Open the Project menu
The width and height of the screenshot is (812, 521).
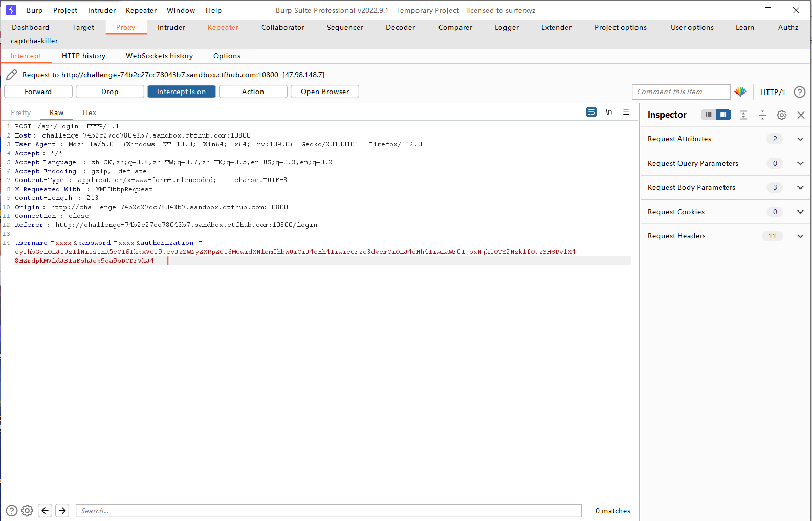coord(65,10)
